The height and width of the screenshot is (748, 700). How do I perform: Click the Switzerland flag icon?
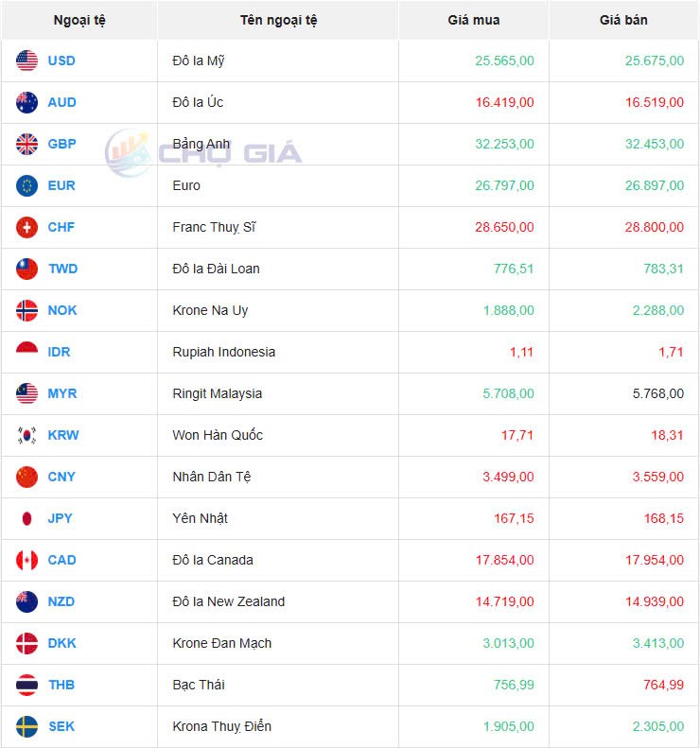click(x=26, y=227)
